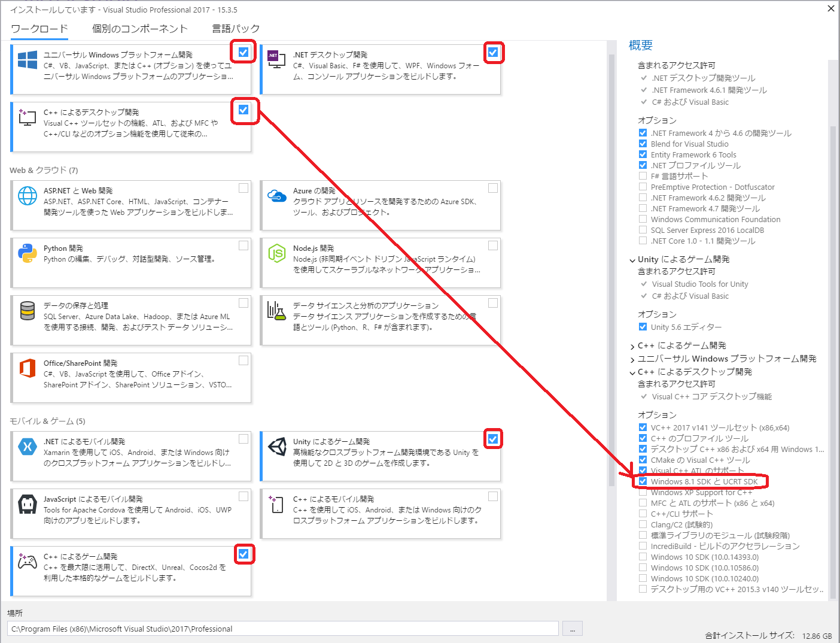Enable F# 言語サポート option
840x643 pixels.
coord(643,176)
